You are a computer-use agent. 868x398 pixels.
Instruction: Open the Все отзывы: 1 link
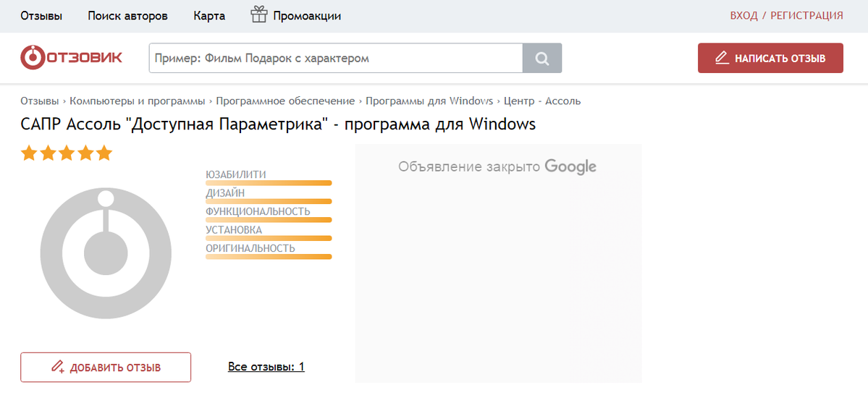[x=266, y=366]
